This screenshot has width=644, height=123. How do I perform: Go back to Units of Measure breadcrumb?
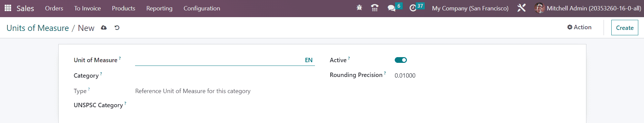(38, 28)
